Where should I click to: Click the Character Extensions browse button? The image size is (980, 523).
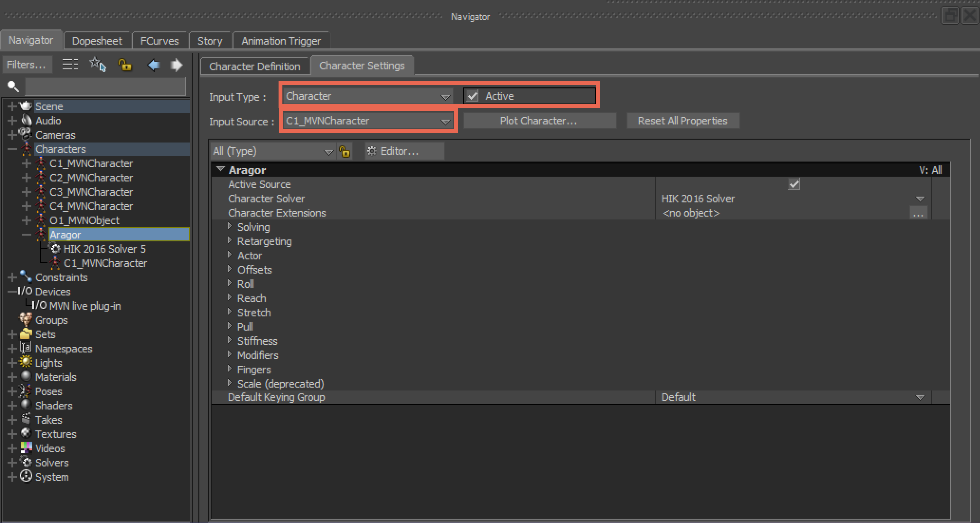pyautogui.click(x=918, y=213)
